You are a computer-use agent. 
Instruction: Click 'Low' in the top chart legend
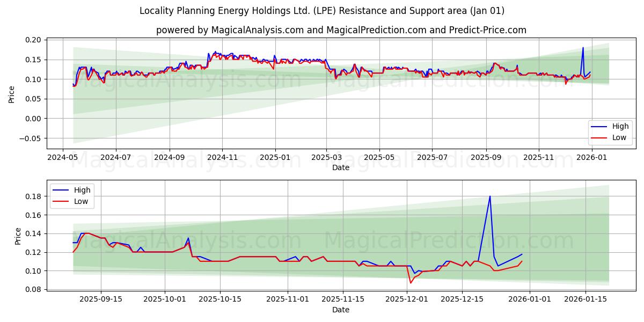619,137
